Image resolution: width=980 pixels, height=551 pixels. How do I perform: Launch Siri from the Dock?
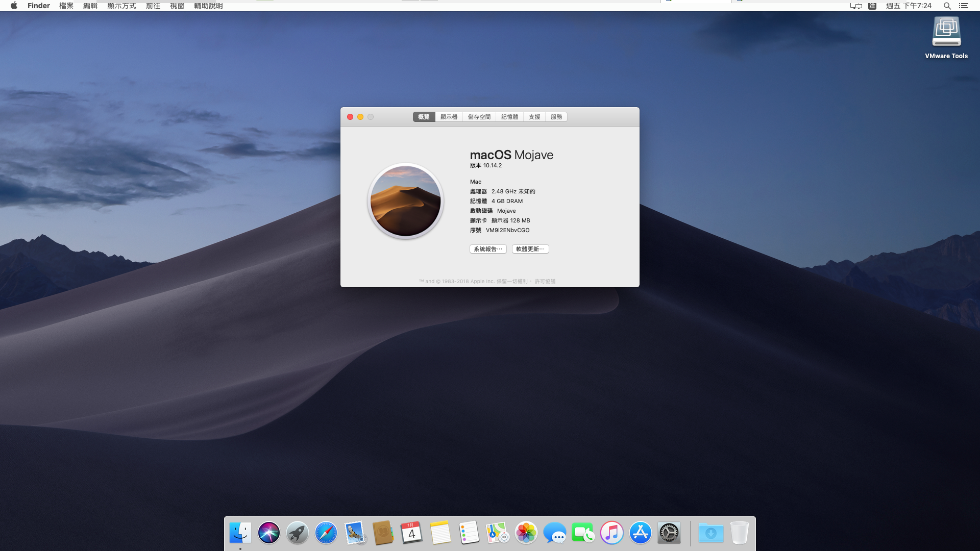coord(269,533)
